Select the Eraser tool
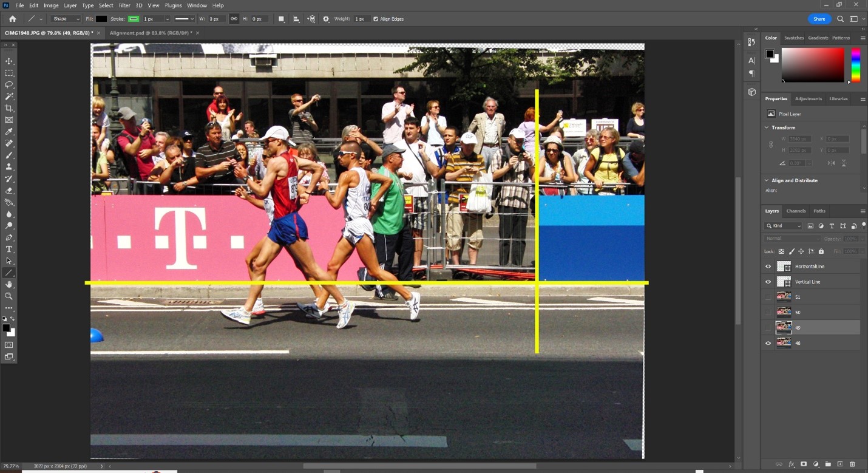Image resolution: width=868 pixels, height=473 pixels. click(9, 191)
